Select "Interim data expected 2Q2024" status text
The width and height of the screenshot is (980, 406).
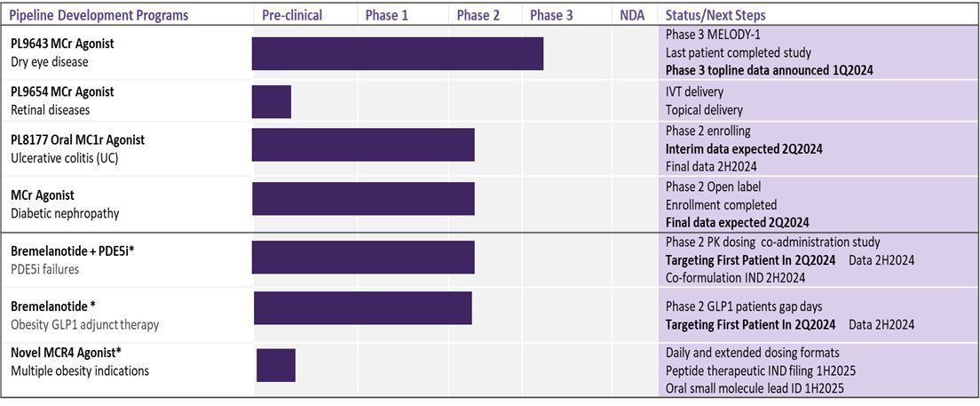(x=744, y=149)
